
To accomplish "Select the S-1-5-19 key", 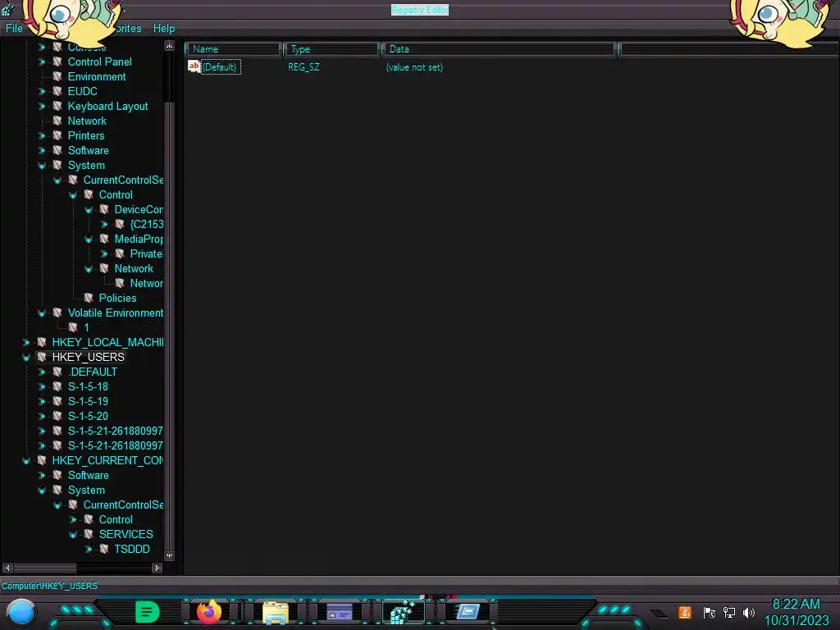I will click(88, 401).
